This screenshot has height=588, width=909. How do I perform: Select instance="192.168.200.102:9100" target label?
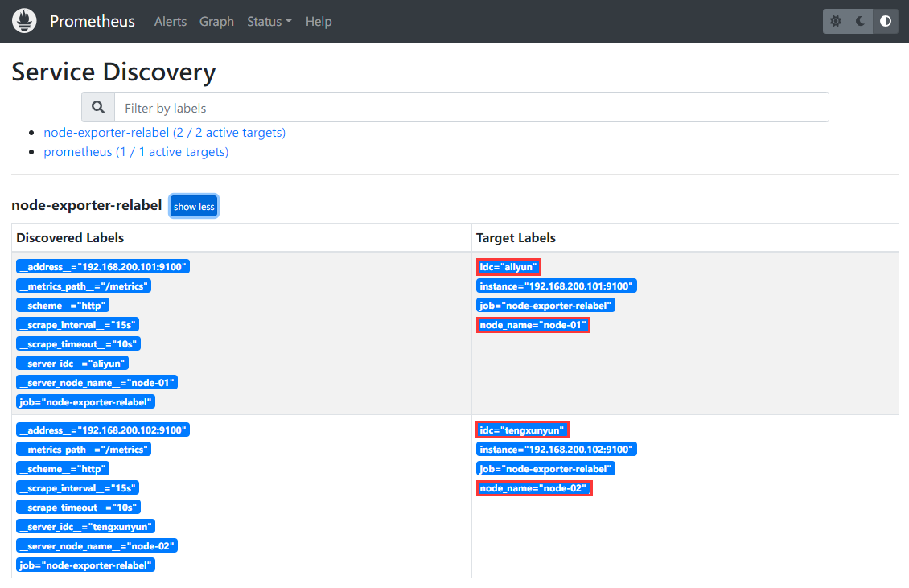pyautogui.click(x=557, y=450)
